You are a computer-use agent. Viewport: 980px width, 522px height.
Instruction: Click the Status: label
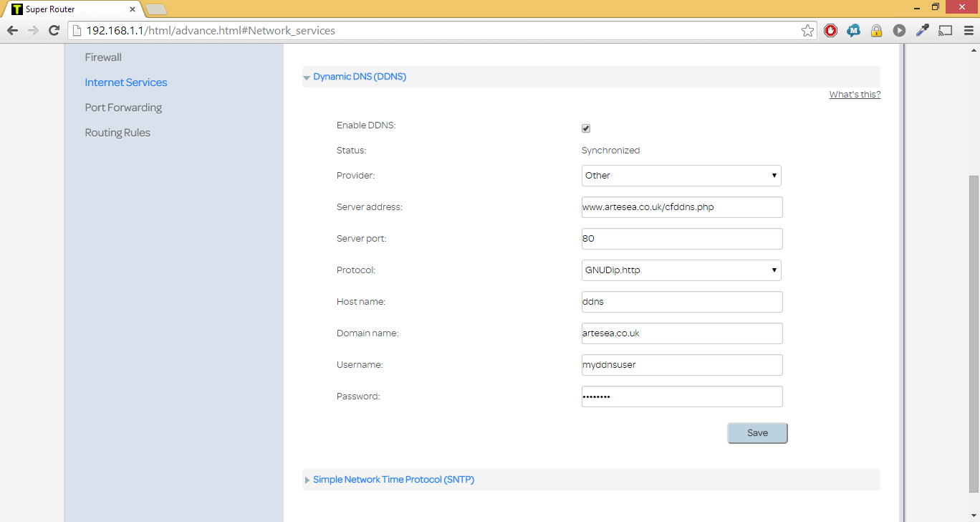(351, 151)
